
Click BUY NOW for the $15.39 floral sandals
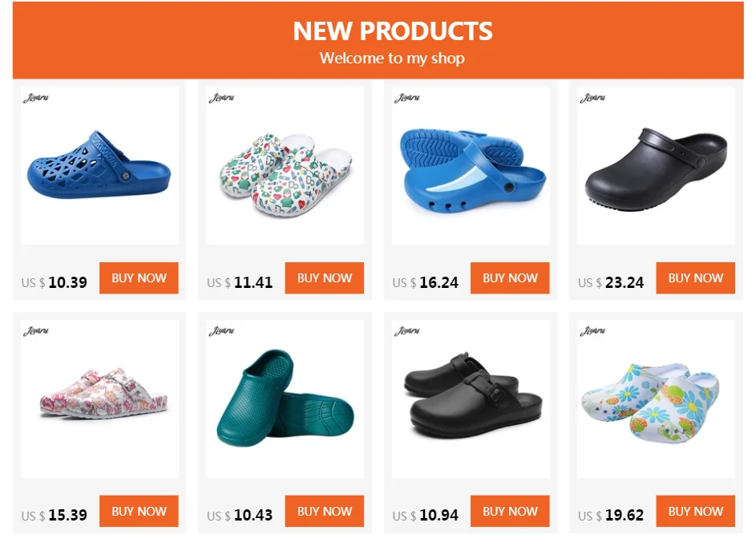(x=139, y=511)
